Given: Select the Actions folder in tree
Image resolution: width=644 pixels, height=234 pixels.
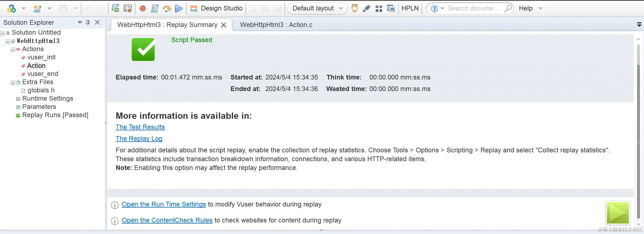Looking at the screenshot, I should [x=33, y=49].
